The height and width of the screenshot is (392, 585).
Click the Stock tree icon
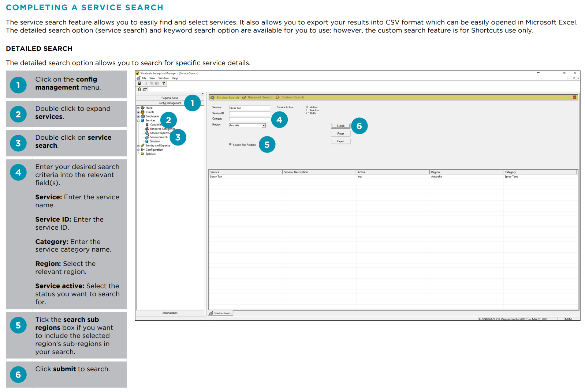[x=143, y=108]
